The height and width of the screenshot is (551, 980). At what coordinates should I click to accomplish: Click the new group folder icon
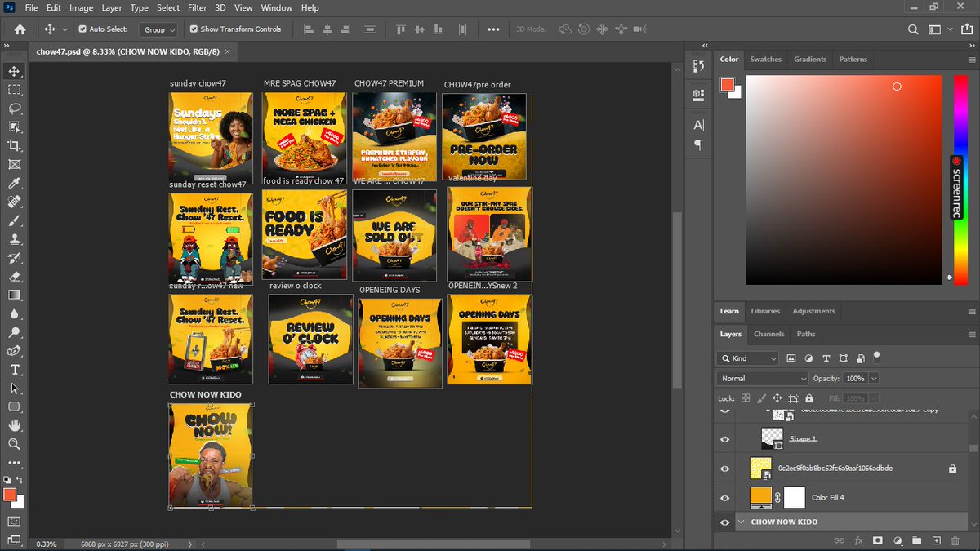(x=917, y=540)
